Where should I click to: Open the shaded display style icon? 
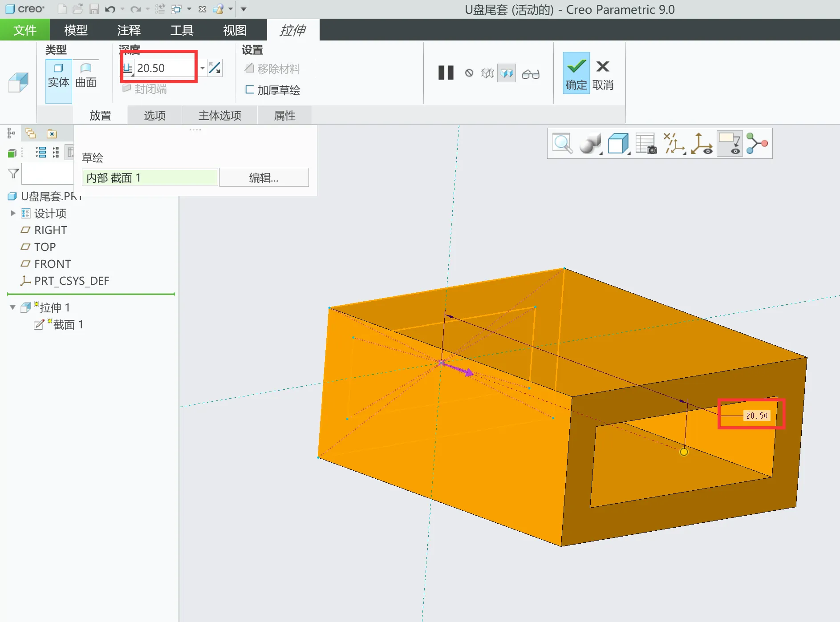pos(590,144)
